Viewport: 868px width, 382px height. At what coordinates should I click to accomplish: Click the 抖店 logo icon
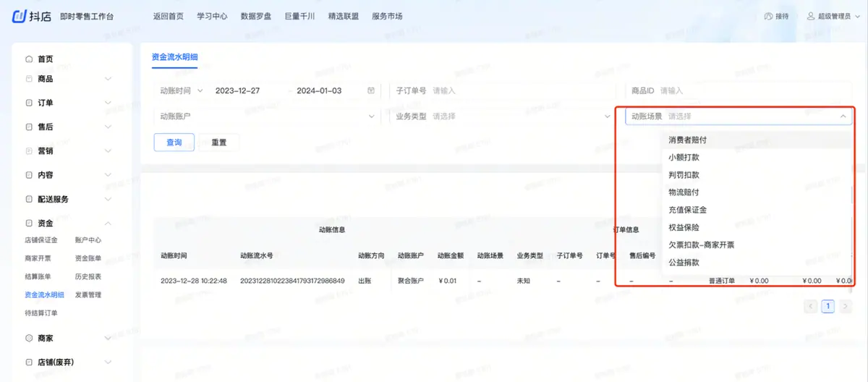(x=20, y=16)
